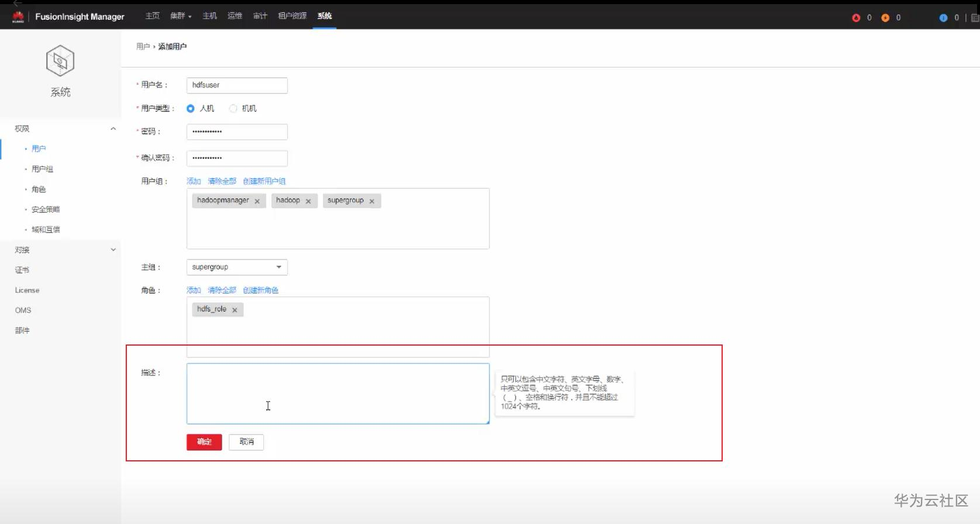Go back with the top-left arrow

pyautogui.click(x=18, y=3)
